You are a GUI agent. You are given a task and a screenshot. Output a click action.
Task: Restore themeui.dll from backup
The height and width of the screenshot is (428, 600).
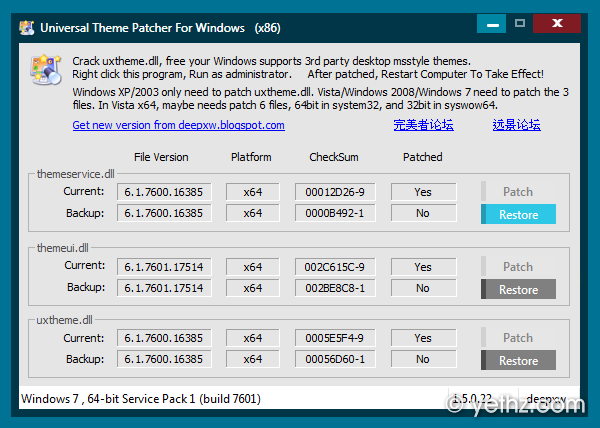[x=518, y=290]
